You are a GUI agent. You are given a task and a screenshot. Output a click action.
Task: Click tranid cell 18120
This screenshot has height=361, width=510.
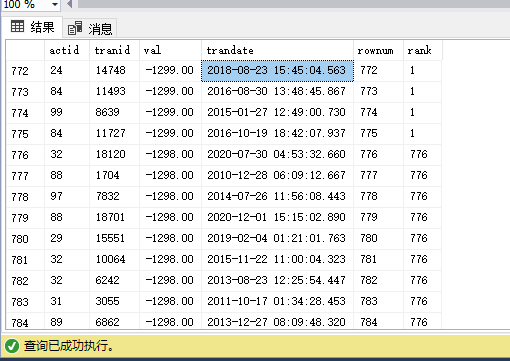point(114,155)
